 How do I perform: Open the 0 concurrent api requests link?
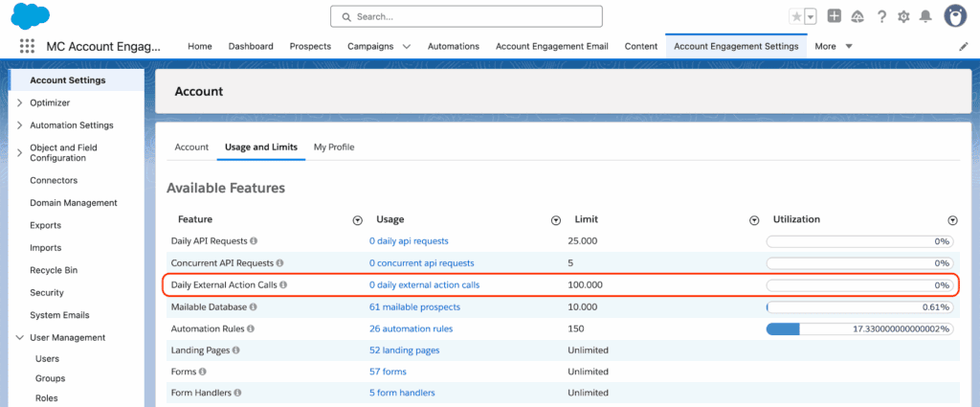[x=421, y=263]
